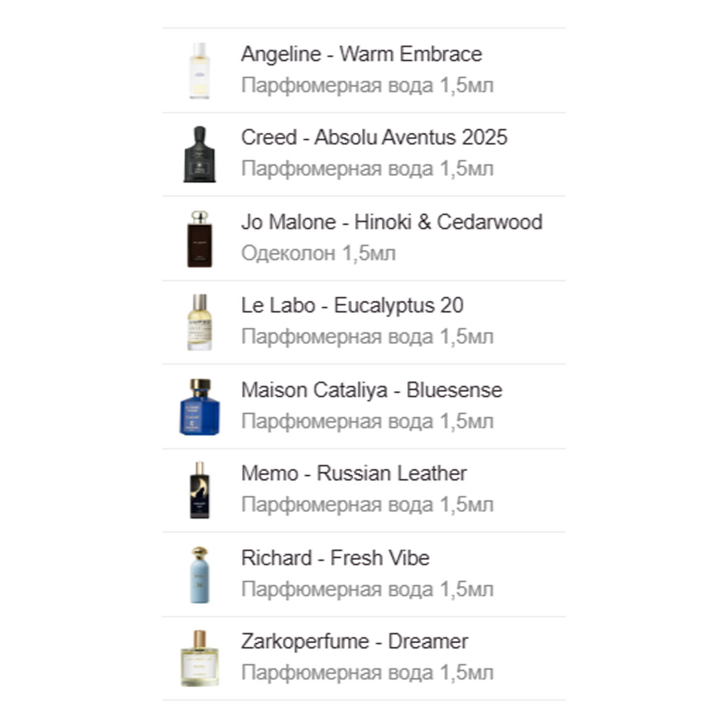Image resolution: width=728 pixels, height=728 pixels.
Task: Open Richard - Fresh Vibe title
Action: click(x=335, y=558)
